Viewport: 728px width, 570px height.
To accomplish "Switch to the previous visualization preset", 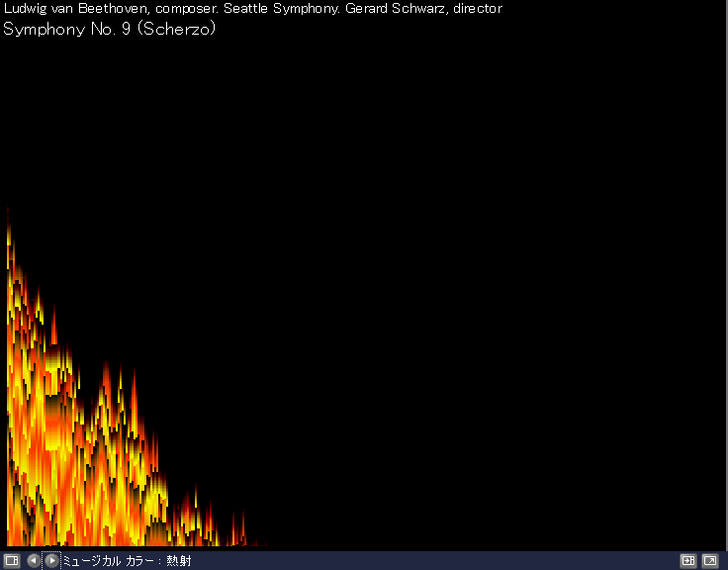I will (x=34, y=561).
